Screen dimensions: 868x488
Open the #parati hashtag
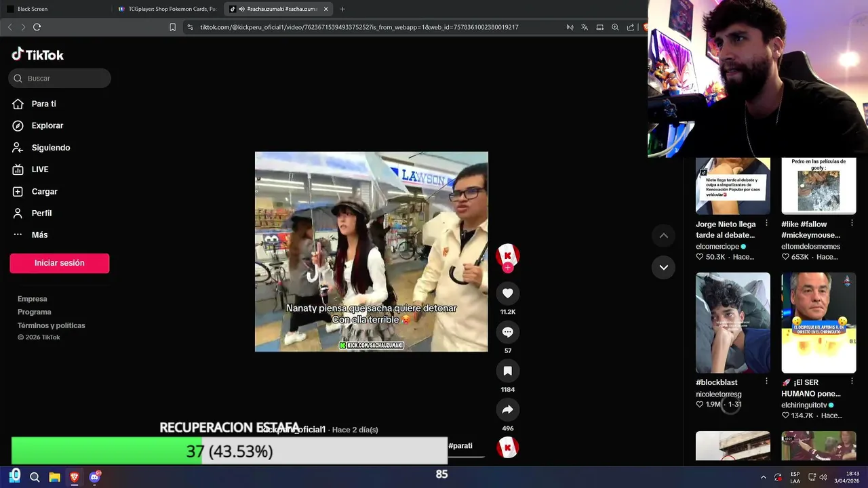(460, 445)
